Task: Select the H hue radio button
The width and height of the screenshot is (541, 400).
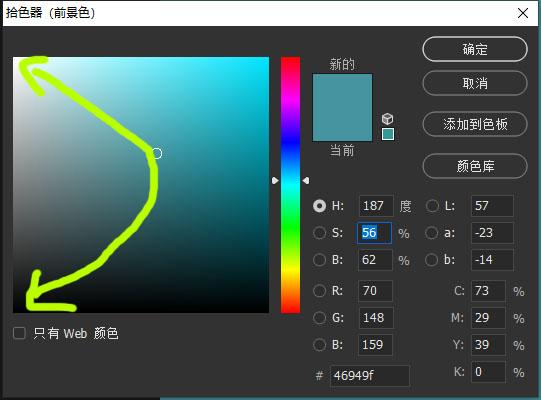Action: click(x=319, y=206)
